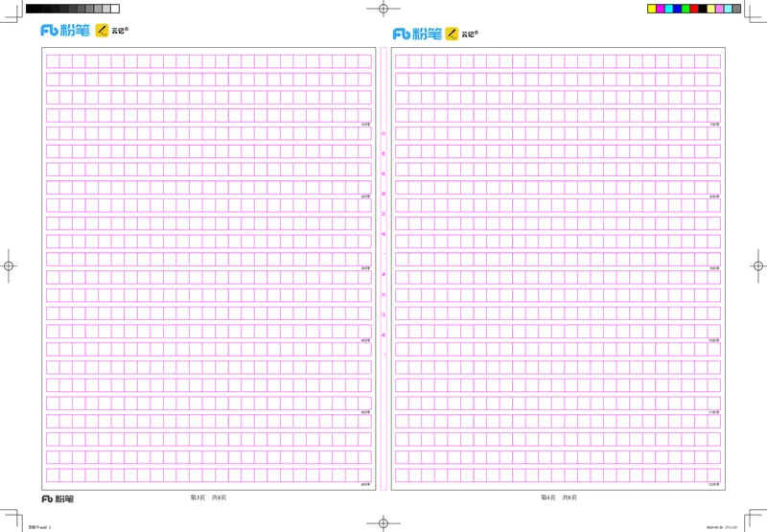This screenshot has width=767, height=532.
Task: Click the yellow swatch in the color bar
Action: pos(653,9)
